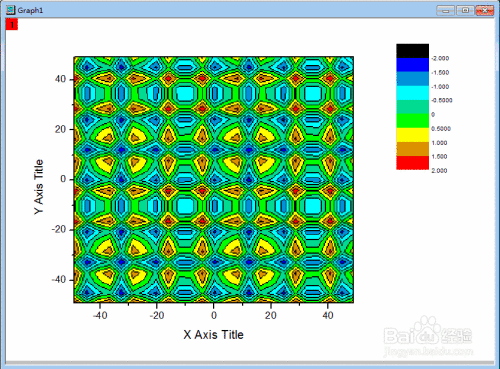Click the black legend color swatch
The image size is (500, 369).
click(412, 51)
